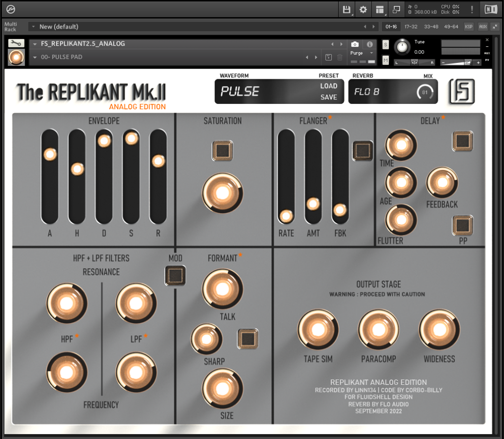The image size is (504, 439).
Task: Click the rack layout view icon
Action: click(379, 10)
